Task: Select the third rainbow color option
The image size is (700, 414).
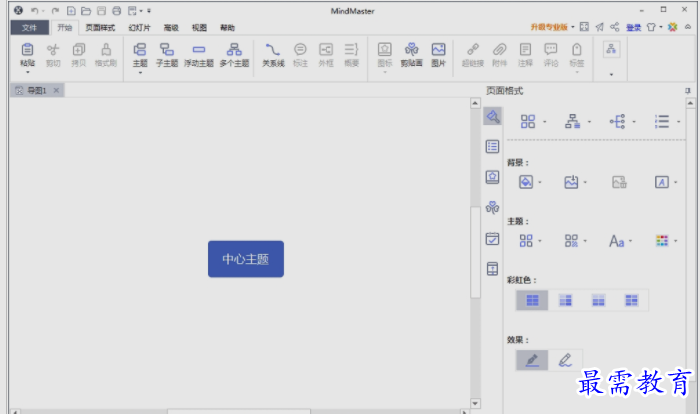Action: click(598, 300)
